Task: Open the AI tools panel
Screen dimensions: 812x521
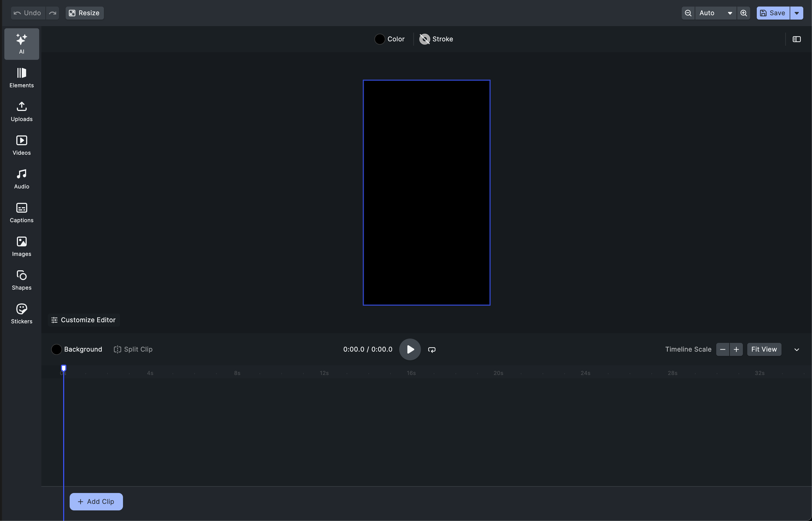Action: pyautogui.click(x=21, y=43)
